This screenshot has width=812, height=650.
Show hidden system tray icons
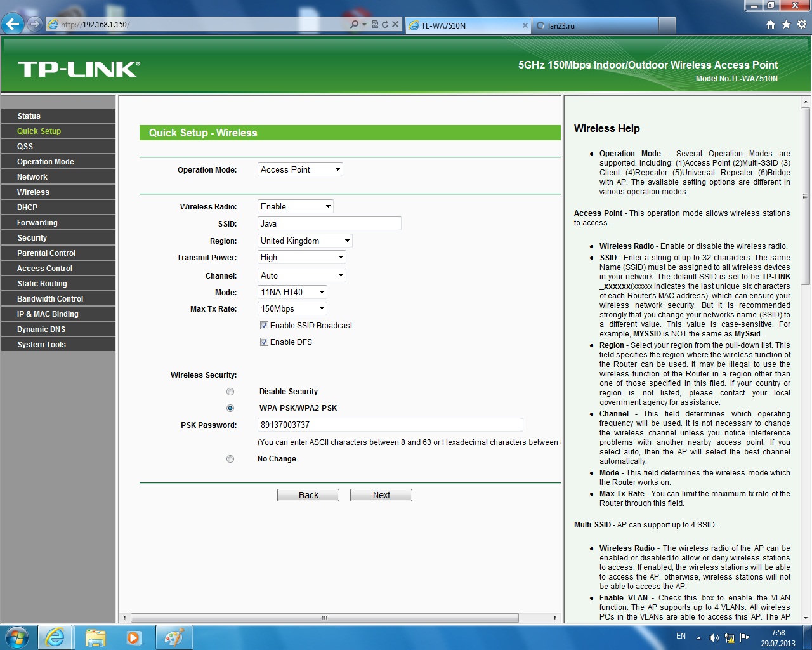698,637
